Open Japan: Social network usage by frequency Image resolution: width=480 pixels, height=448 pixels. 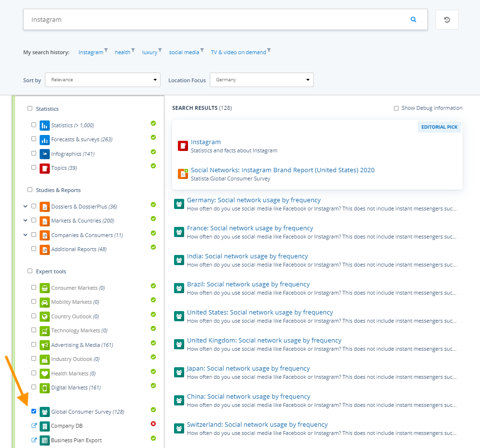[248, 369]
